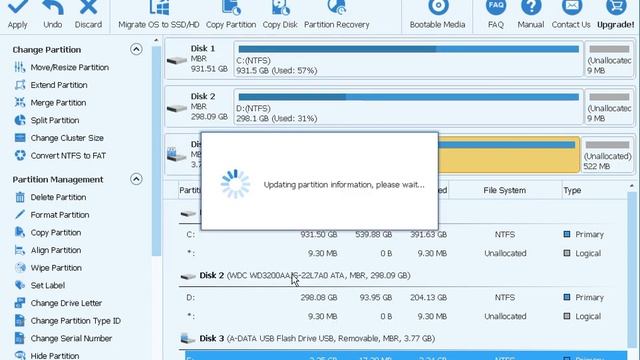Viewport: 640px width, 360px height.
Task: Select Change Drive Letter option
Action: [58, 303]
